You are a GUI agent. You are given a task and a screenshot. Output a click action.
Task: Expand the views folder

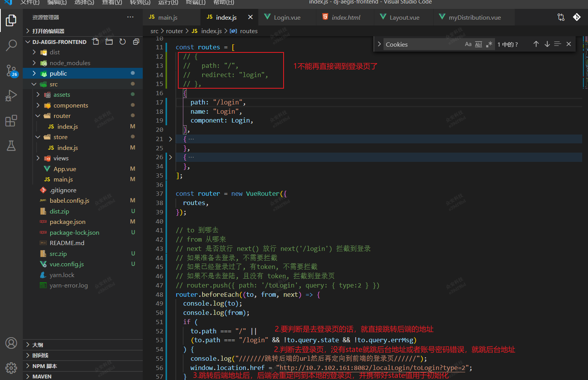[38, 158]
